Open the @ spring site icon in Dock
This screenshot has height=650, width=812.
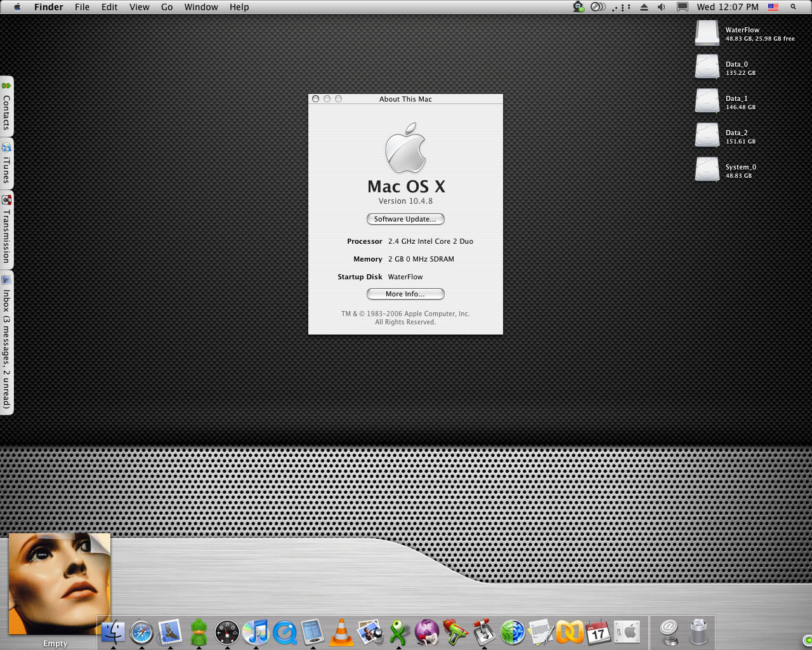tap(669, 632)
